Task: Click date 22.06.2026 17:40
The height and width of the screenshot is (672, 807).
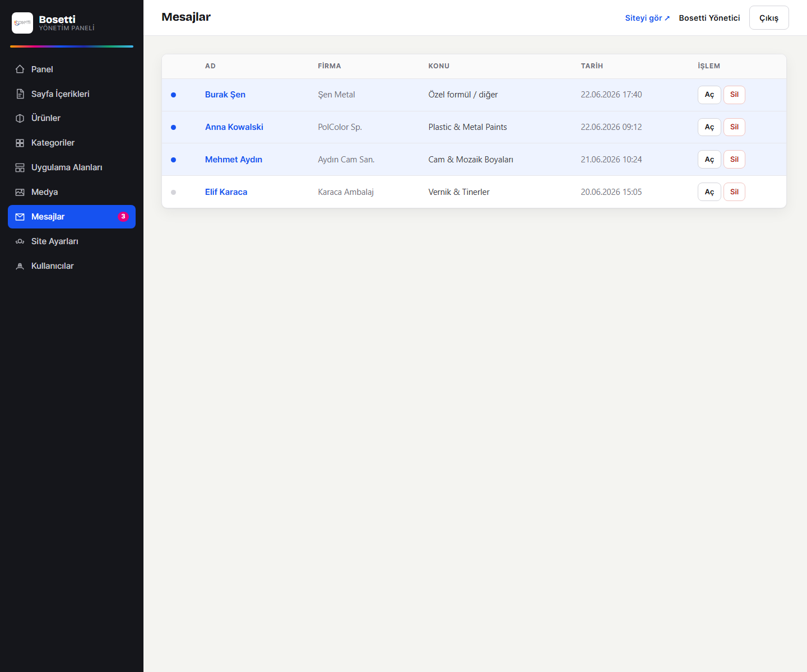Action: point(611,95)
